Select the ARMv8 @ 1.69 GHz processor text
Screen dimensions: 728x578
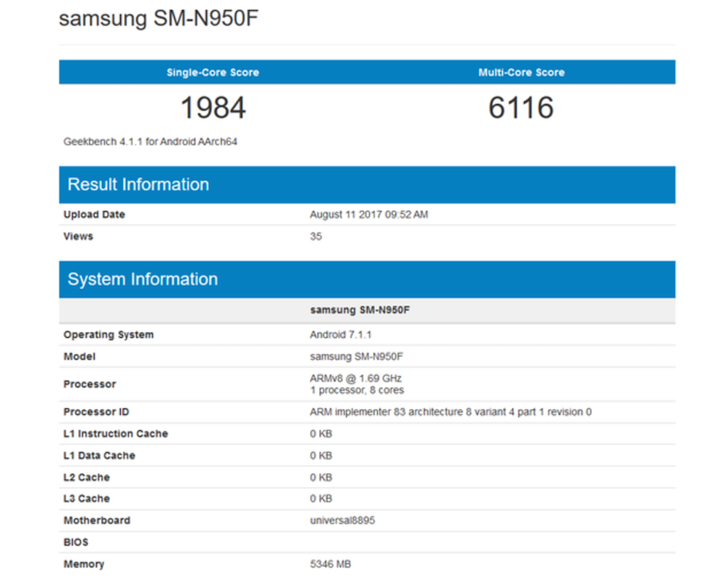pos(356,379)
